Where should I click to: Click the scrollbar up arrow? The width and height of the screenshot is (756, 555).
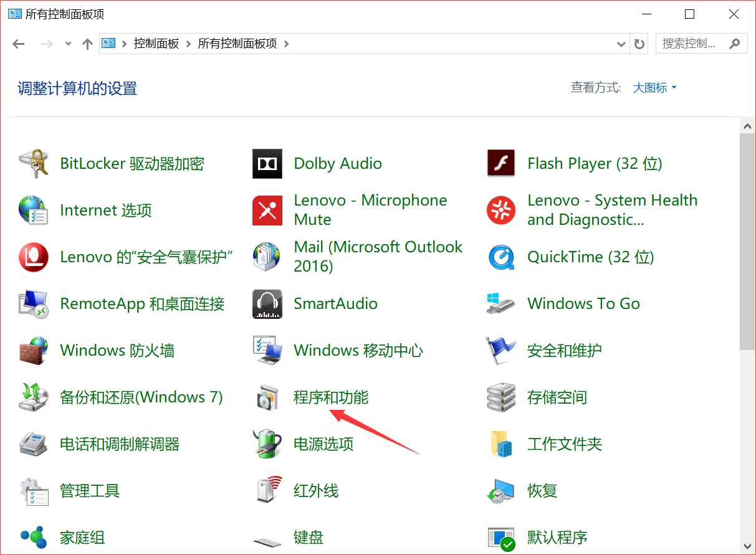(747, 126)
